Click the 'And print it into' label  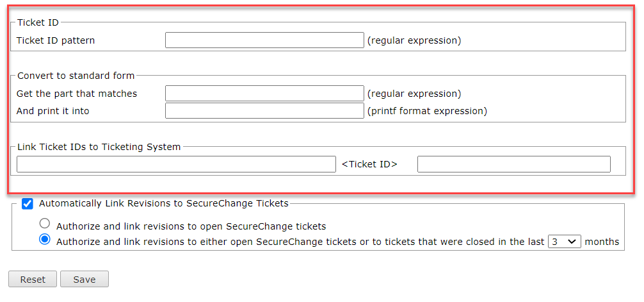point(53,111)
